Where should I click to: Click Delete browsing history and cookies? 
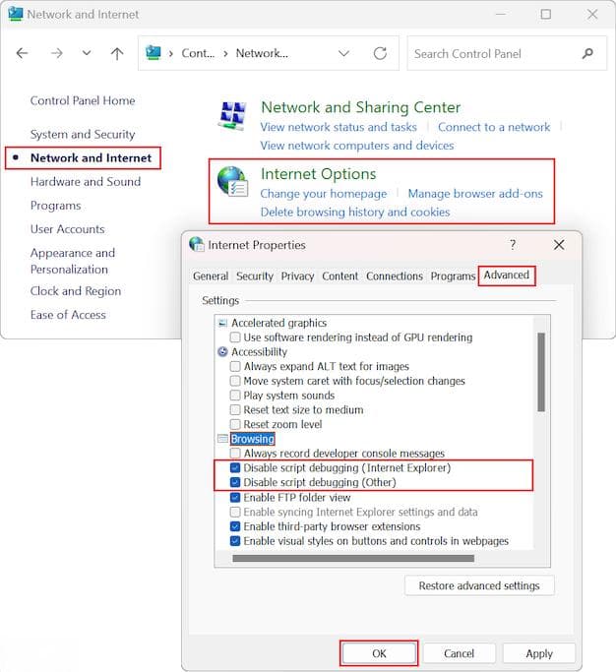(x=355, y=213)
